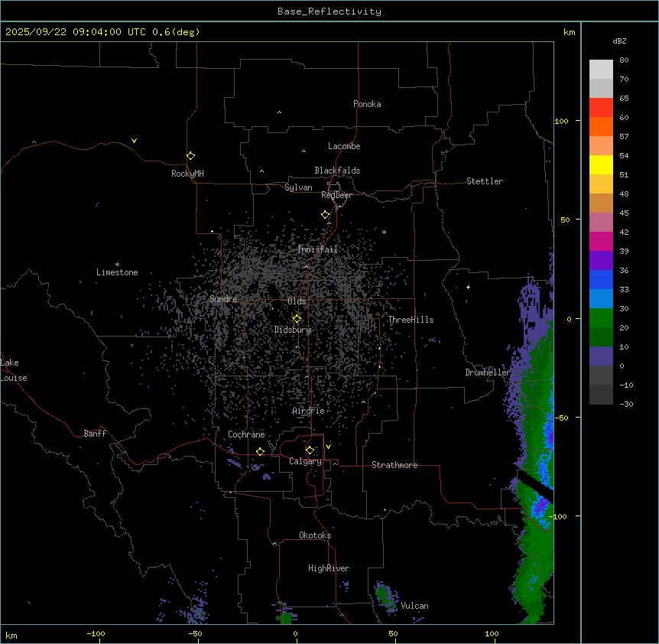Select the Strathmore city label
Viewport: 659px width, 644px height.
click(394, 465)
